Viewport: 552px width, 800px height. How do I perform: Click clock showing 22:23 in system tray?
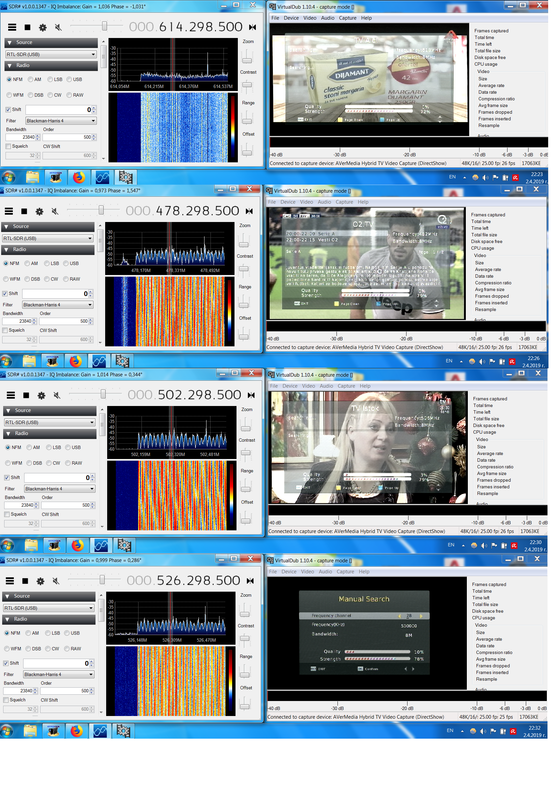pos(537,178)
